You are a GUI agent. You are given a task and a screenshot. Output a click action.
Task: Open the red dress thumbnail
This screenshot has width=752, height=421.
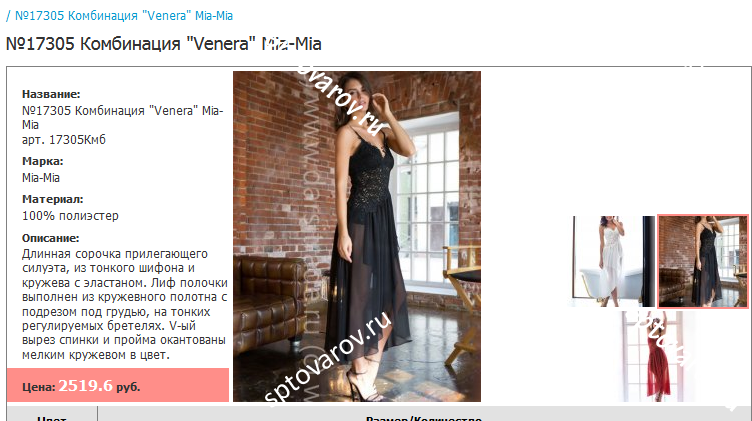pos(658,356)
